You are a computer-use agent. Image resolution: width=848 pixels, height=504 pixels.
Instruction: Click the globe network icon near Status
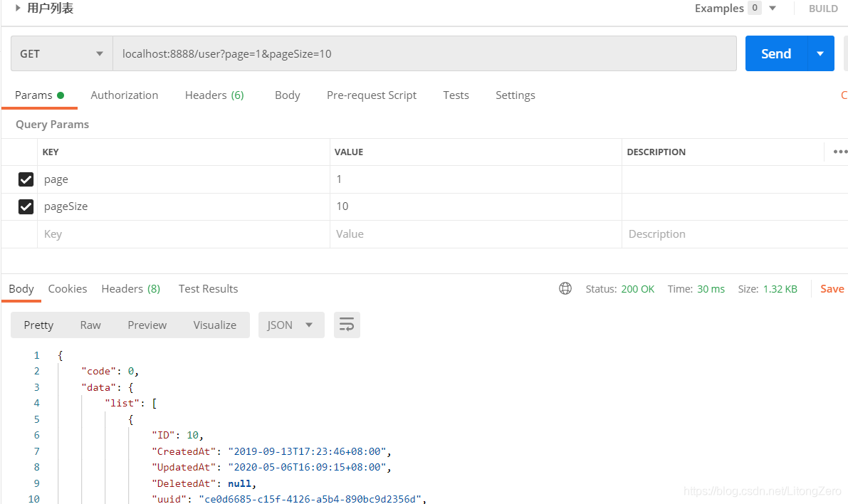565,288
